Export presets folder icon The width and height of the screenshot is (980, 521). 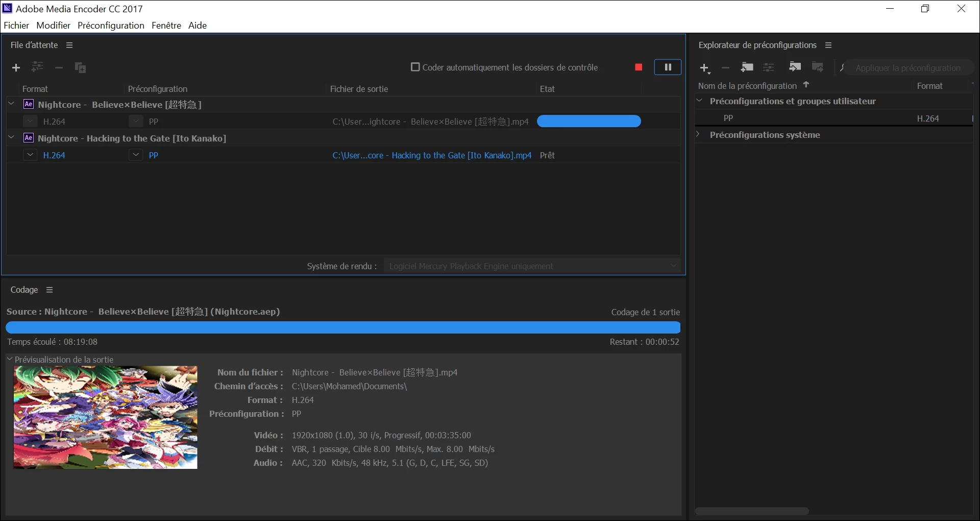click(x=818, y=67)
